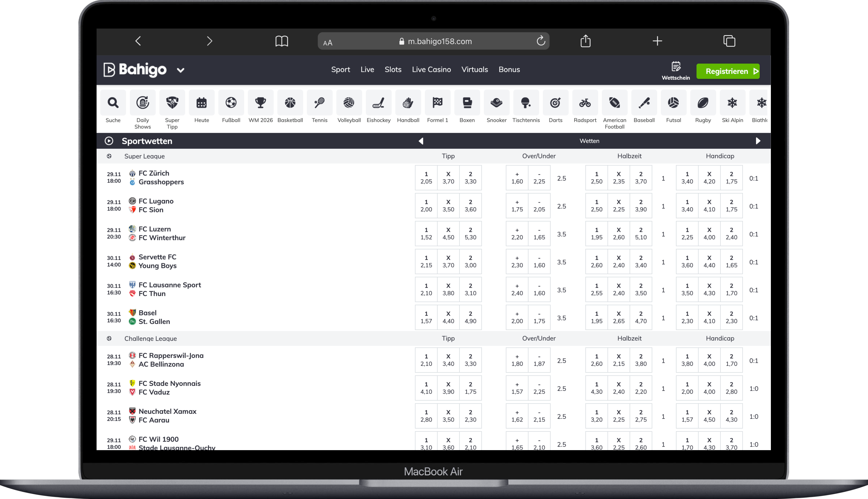Open the Servette FC vs Young Boys match
The image size is (868, 499).
click(157, 261)
